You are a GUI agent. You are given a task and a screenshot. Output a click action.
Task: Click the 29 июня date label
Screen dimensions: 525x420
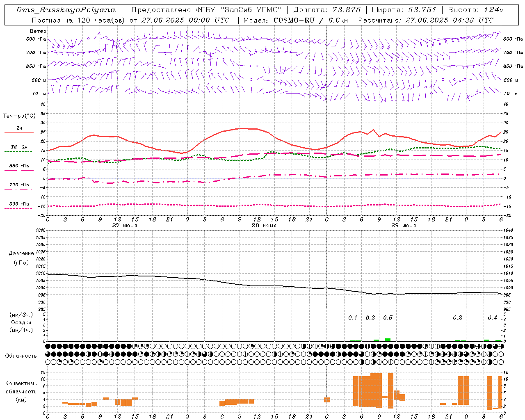coord(404,225)
